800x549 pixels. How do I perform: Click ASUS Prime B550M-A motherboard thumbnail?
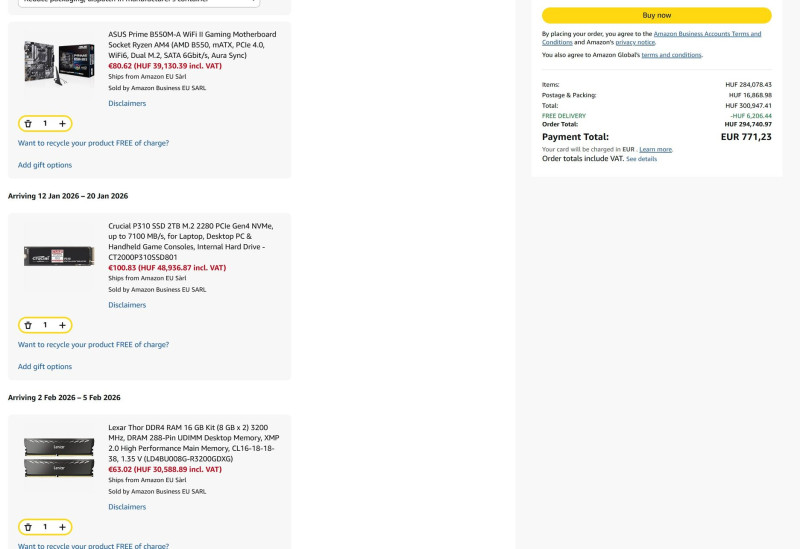59,62
